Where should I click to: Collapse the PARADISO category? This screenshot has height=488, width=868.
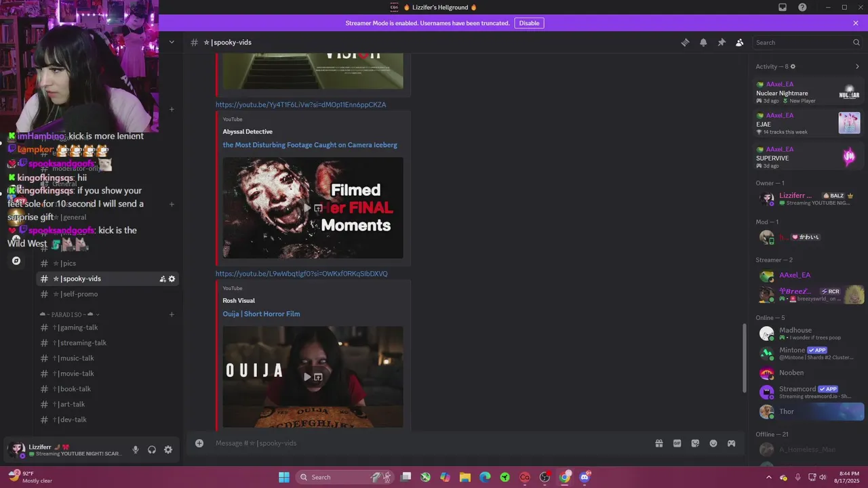coord(70,314)
